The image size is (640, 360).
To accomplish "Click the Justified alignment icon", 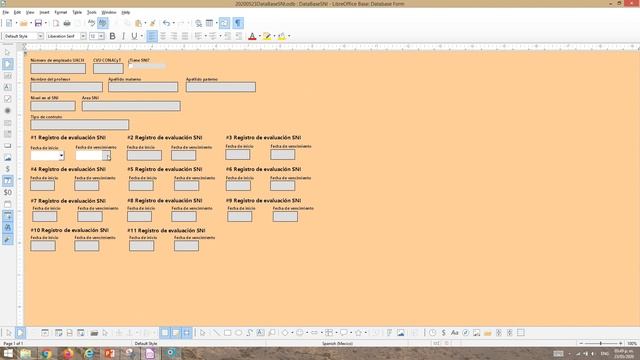I will click(185, 36).
